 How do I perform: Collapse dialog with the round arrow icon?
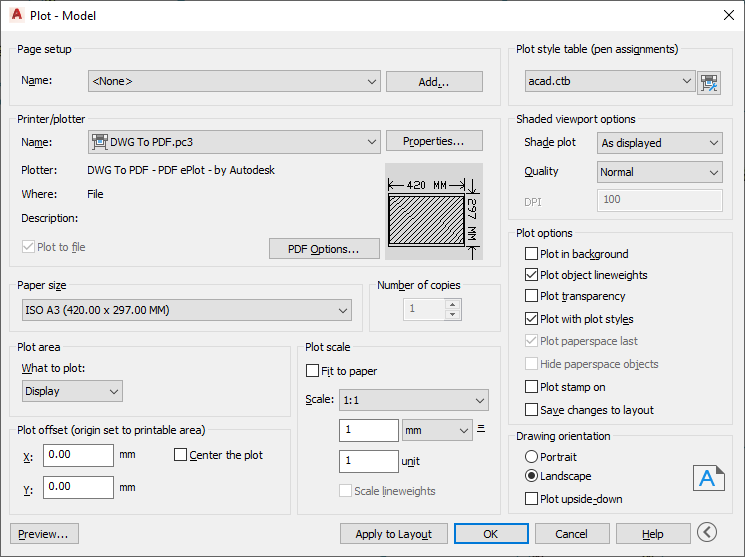[707, 532]
